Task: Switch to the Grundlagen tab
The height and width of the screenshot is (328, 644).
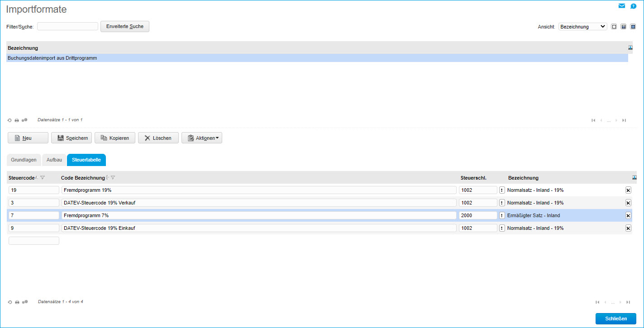Action: [24, 160]
